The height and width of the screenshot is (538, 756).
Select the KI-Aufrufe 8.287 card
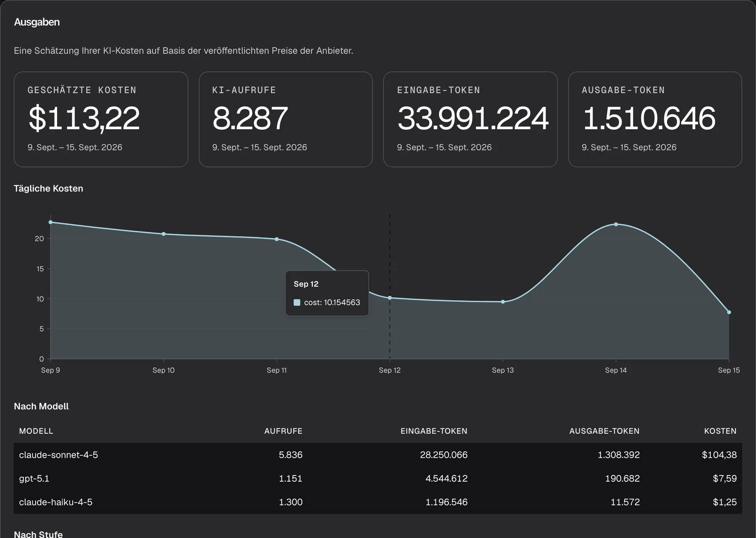286,119
